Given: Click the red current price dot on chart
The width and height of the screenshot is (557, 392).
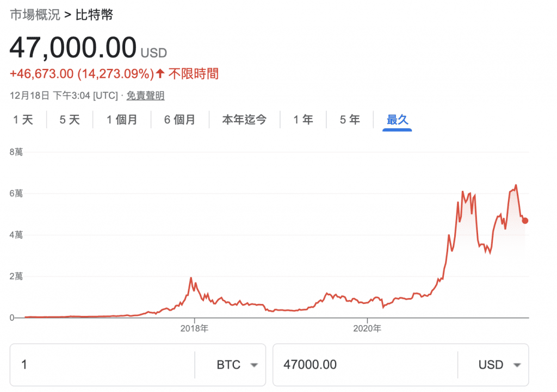Looking at the screenshot, I should tap(525, 220).
